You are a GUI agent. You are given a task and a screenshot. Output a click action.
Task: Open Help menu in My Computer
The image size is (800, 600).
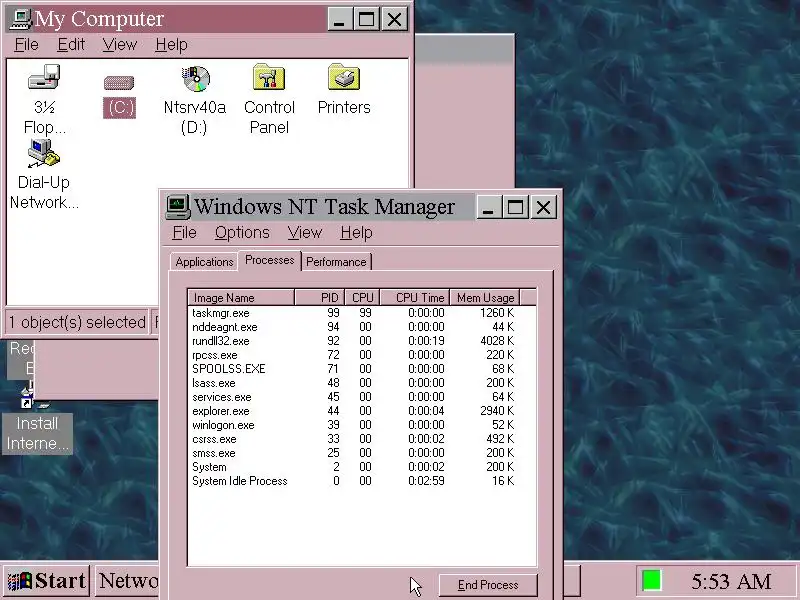click(x=171, y=45)
